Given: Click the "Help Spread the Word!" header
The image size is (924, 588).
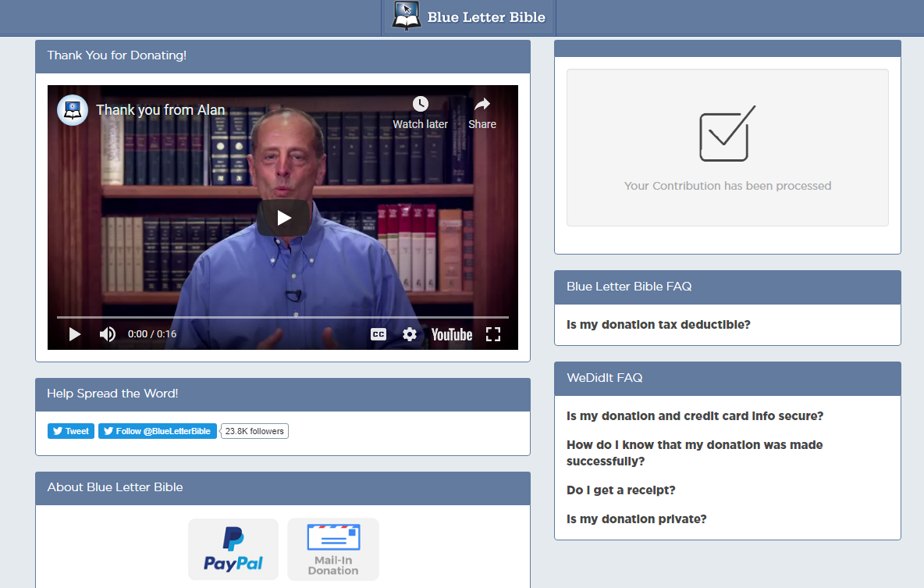Looking at the screenshot, I should [283, 394].
